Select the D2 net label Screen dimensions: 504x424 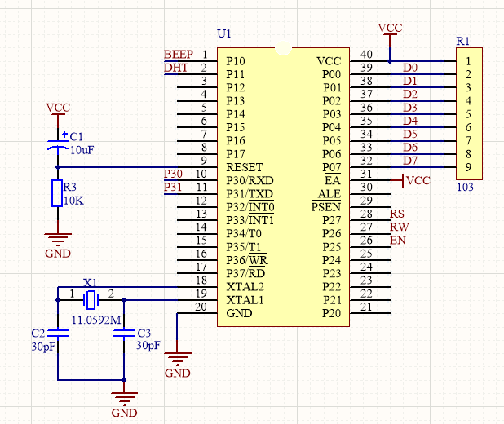coord(410,95)
